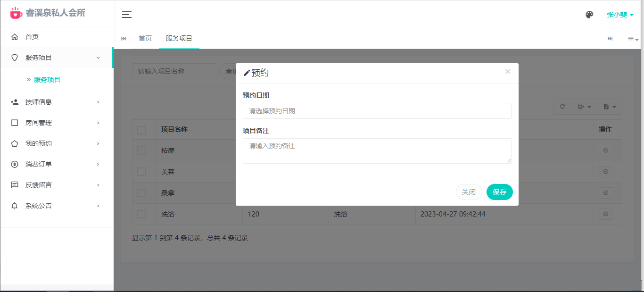Screen dimensions: 644x292
Task: Click the reserve icon in 按摩 row
Action: 606,151
